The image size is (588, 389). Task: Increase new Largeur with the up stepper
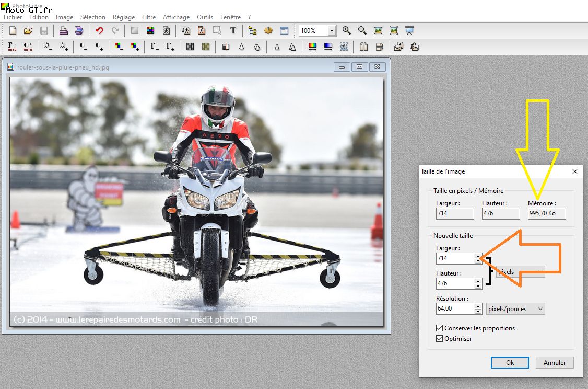[478, 256]
